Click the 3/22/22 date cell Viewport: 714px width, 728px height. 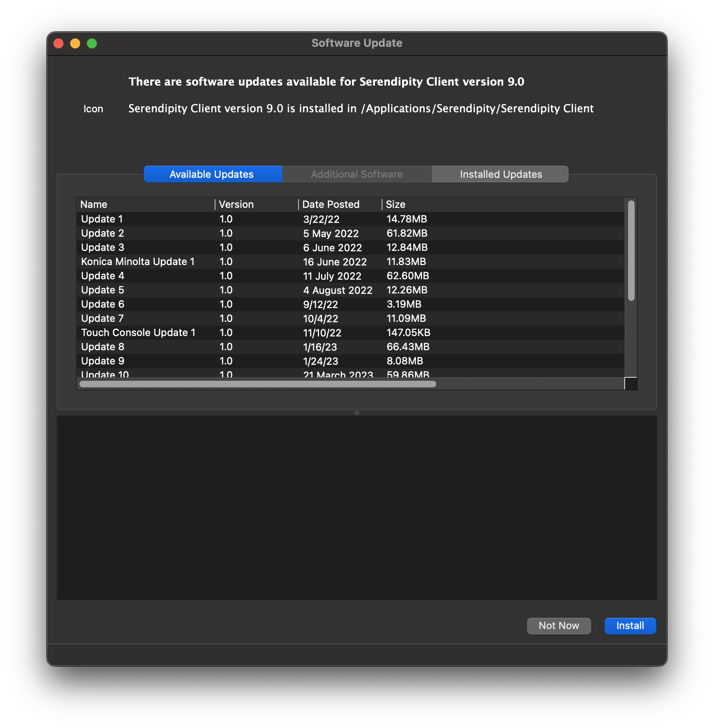321,219
